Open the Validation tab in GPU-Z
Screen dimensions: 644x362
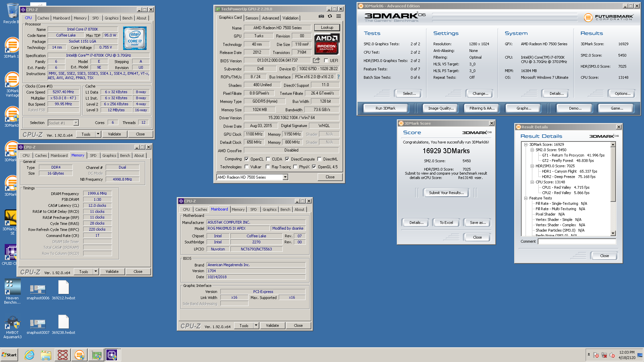(x=290, y=18)
